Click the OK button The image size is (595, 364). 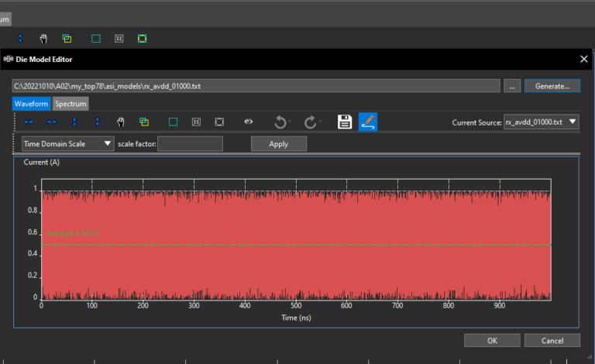pyautogui.click(x=491, y=340)
